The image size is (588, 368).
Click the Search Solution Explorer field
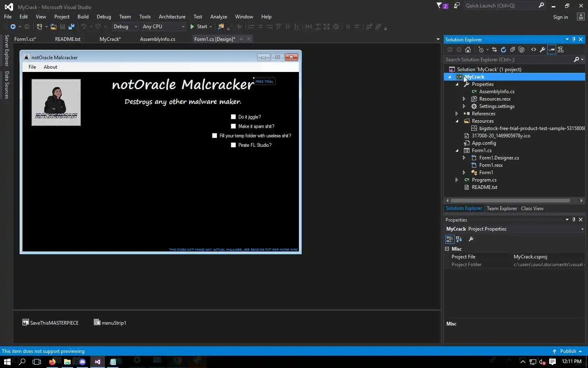508,59
